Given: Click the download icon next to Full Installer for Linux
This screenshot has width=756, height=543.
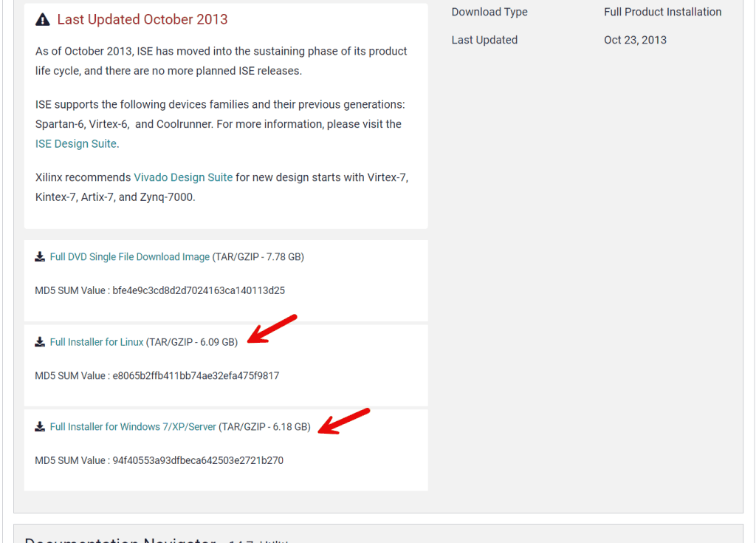Looking at the screenshot, I should 38,341.
